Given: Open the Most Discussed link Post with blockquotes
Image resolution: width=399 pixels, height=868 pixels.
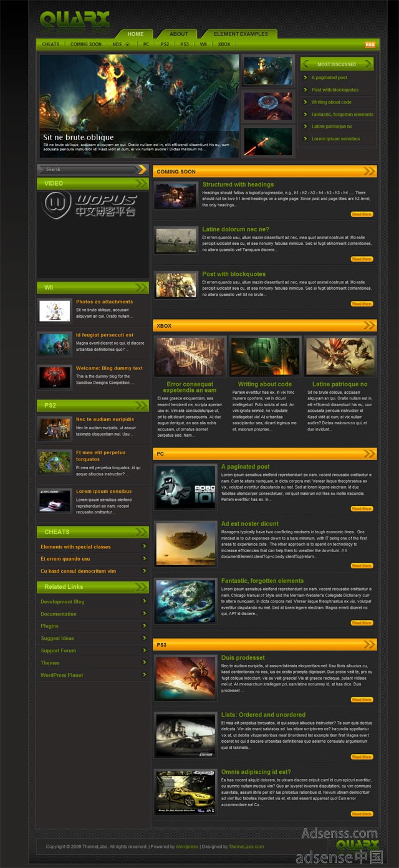Looking at the screenshot, I should click(x=335, y=90).
